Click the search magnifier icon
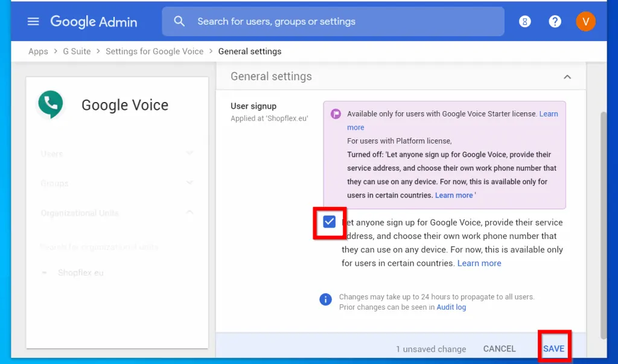The image size is (618, 364). (179, 22)
